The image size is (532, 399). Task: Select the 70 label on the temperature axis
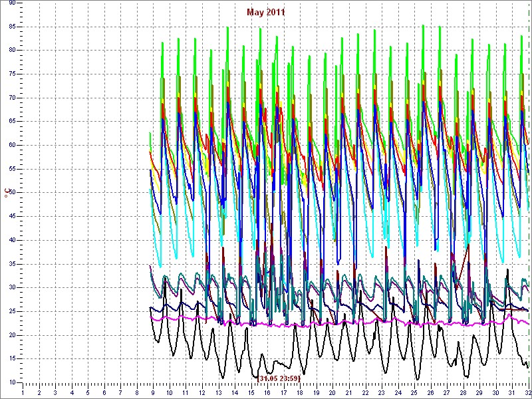point(12,98)
